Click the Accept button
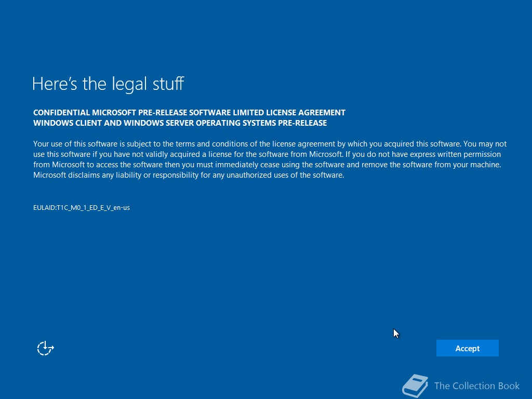Image resolution: width=532 pixels, height=399 pixels. click(x=467, y=348)
